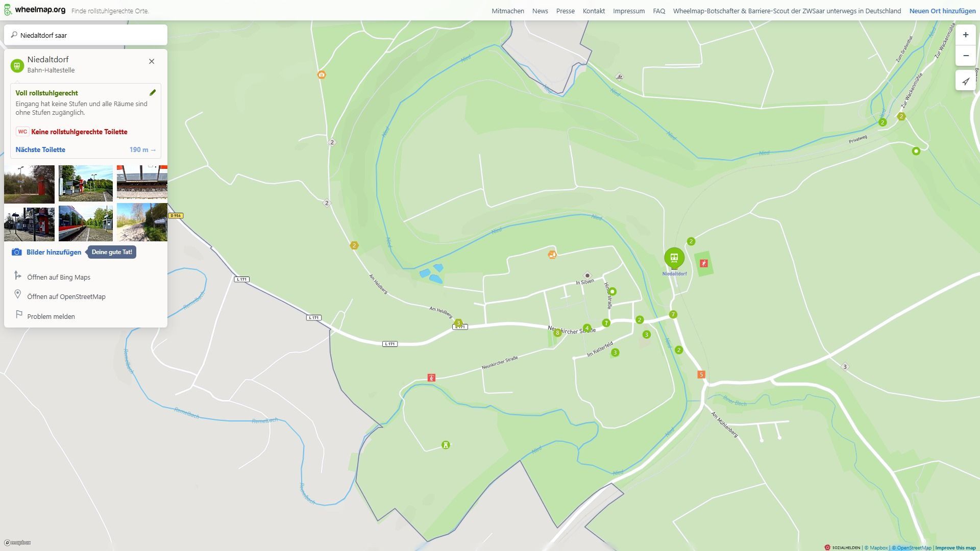Screen dimensions: 980x551
Task: Click the orange camera marker on map
Action: pyautogui.click(x=322, y=75)
